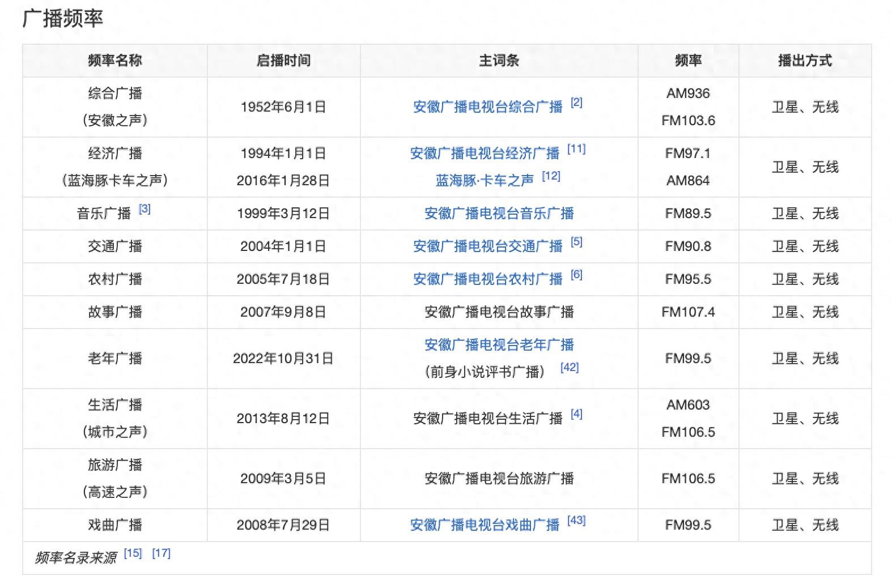Click source citation [15] in table footer

[x=133, y=553]
